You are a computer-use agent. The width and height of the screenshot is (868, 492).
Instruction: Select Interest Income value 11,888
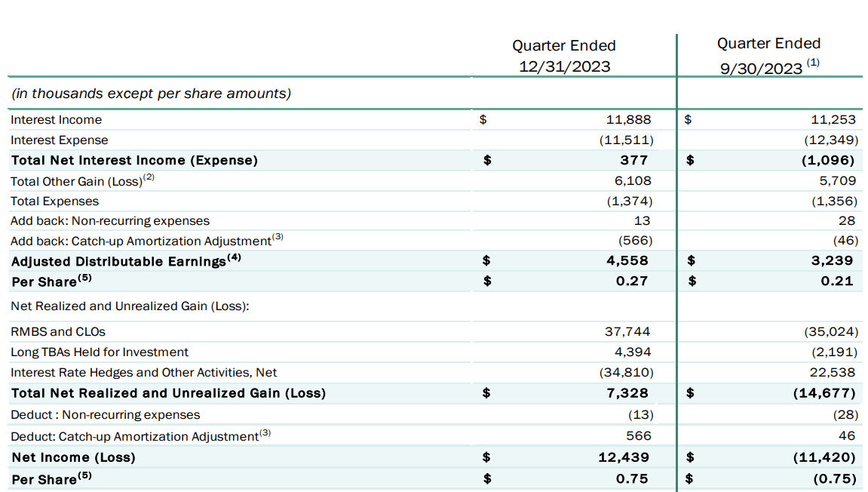(x=629, y=120)
